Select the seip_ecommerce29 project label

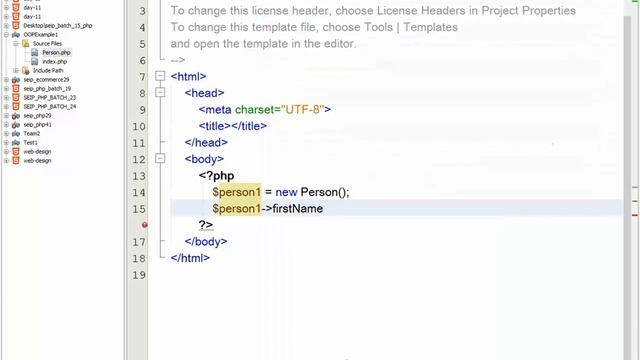click(46, 80)
